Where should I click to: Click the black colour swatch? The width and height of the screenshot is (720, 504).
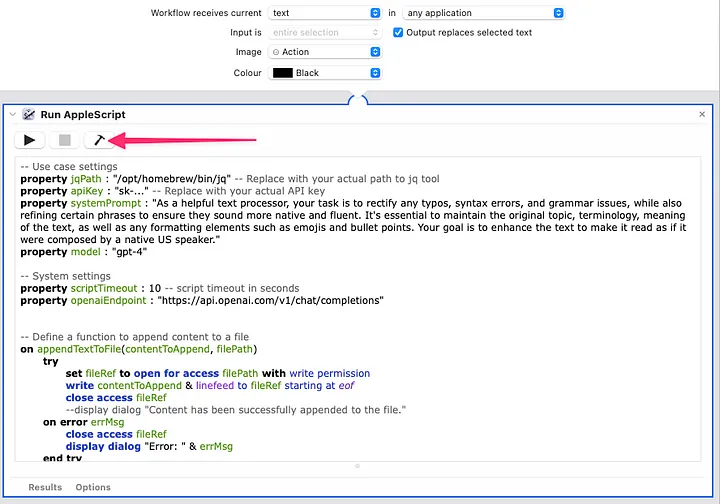click(x=282, y=73)
